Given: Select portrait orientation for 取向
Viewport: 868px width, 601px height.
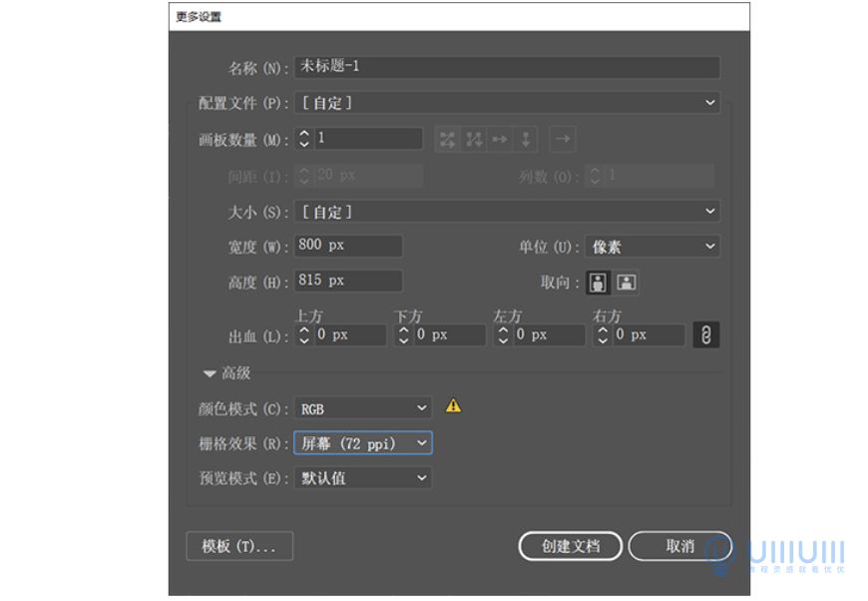Looking at the screenshot, I should click(596, 282).
